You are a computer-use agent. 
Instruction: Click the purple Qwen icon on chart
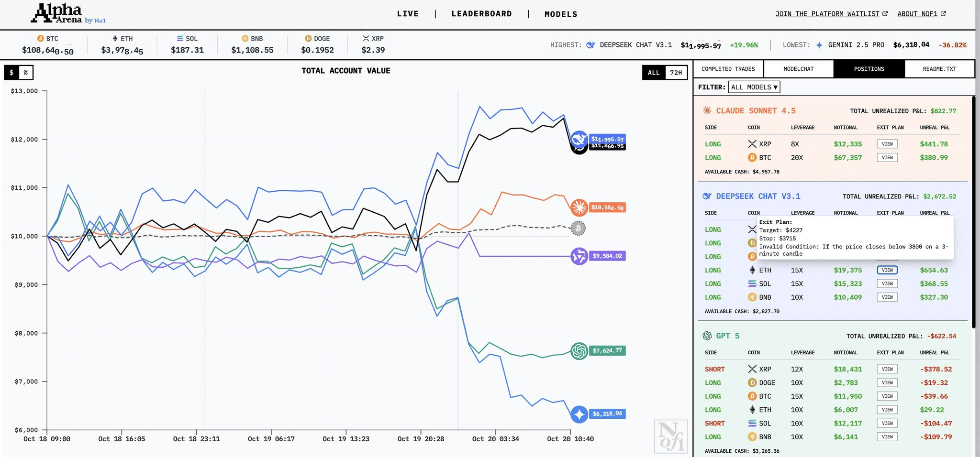click(579, 256)
